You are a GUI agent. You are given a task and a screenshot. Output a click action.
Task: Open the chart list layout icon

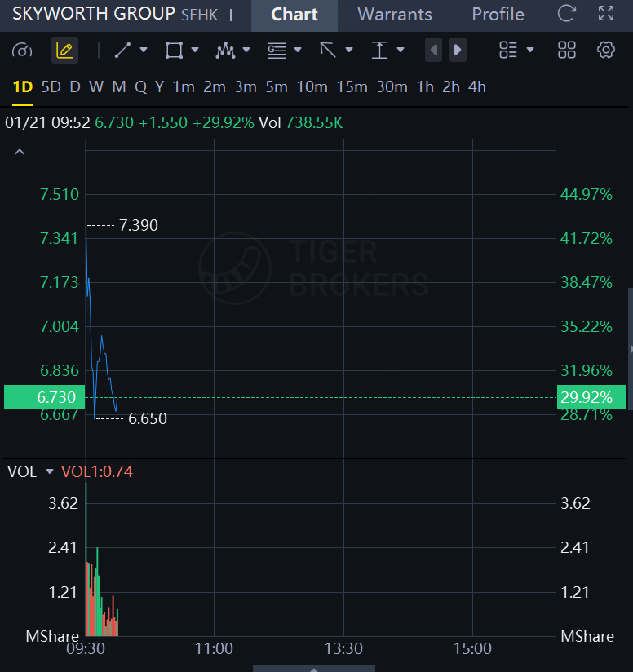pos(508,50)
